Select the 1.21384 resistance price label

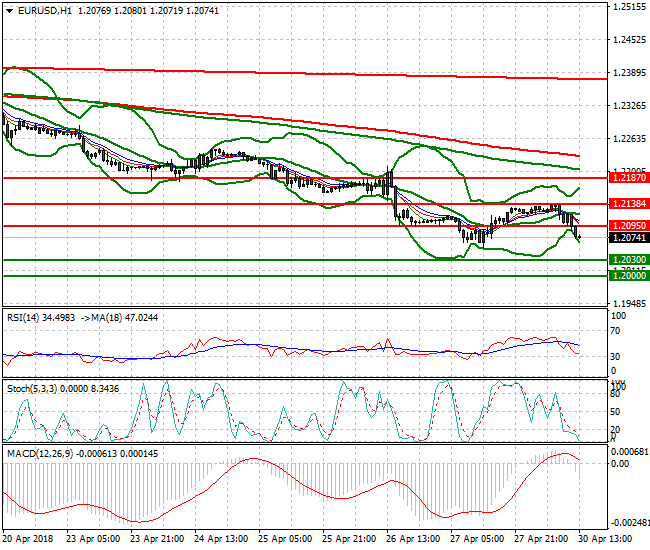click(629, 204)
